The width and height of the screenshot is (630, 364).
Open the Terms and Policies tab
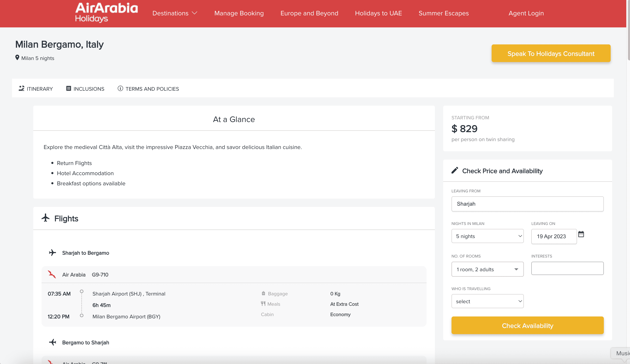click(x=148, y=89)
